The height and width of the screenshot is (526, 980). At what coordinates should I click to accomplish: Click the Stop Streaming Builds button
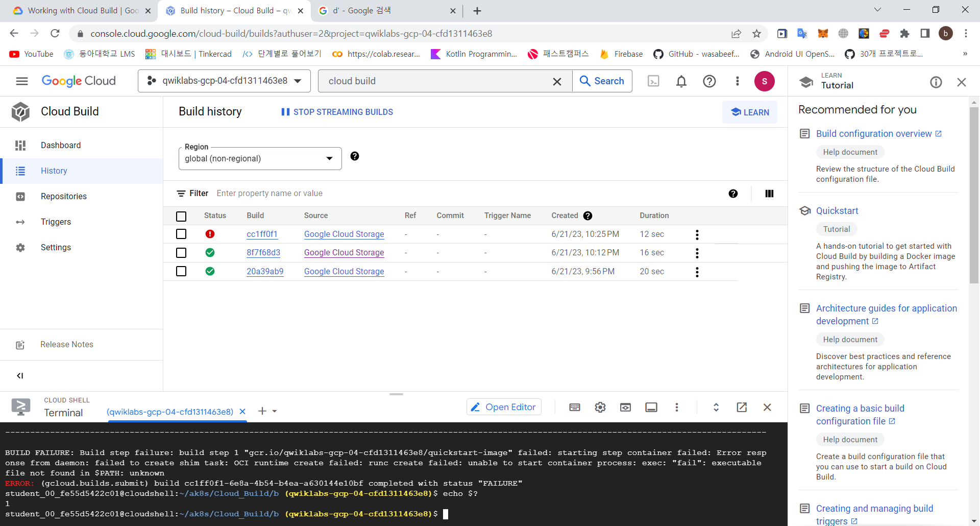point(337,112)
